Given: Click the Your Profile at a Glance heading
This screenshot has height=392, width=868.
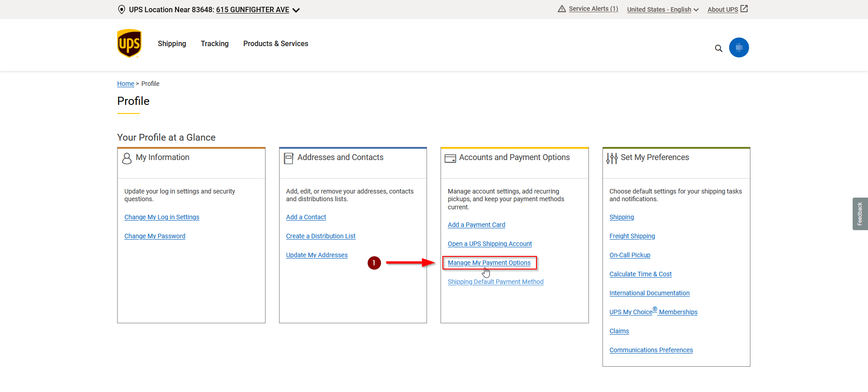Looking at the screenshot, I should point(166,137).
